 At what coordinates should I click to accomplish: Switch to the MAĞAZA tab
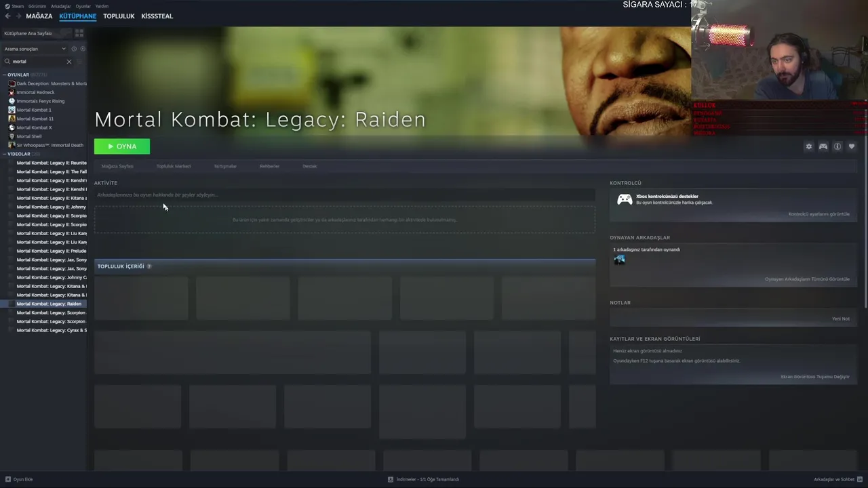click(39, 16)
